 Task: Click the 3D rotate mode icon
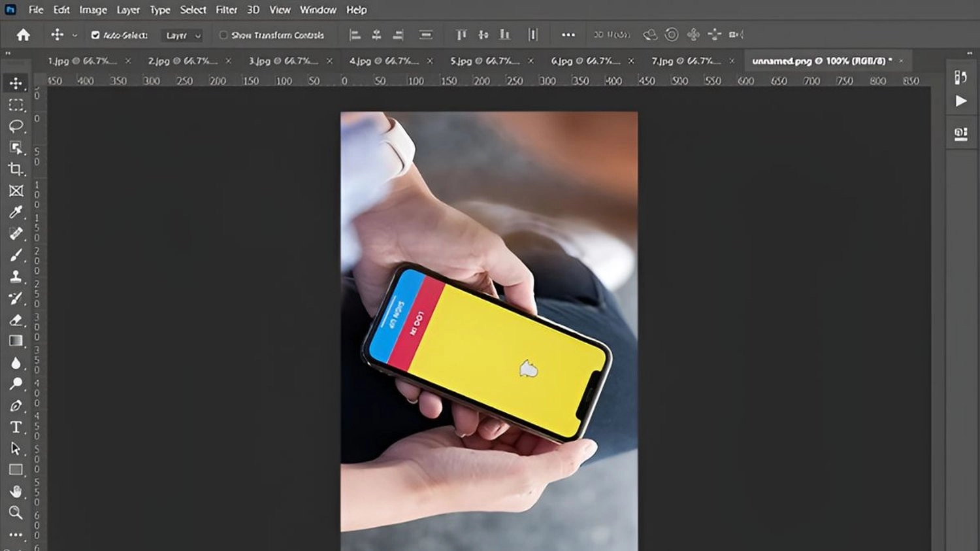[x=649, y=35]
